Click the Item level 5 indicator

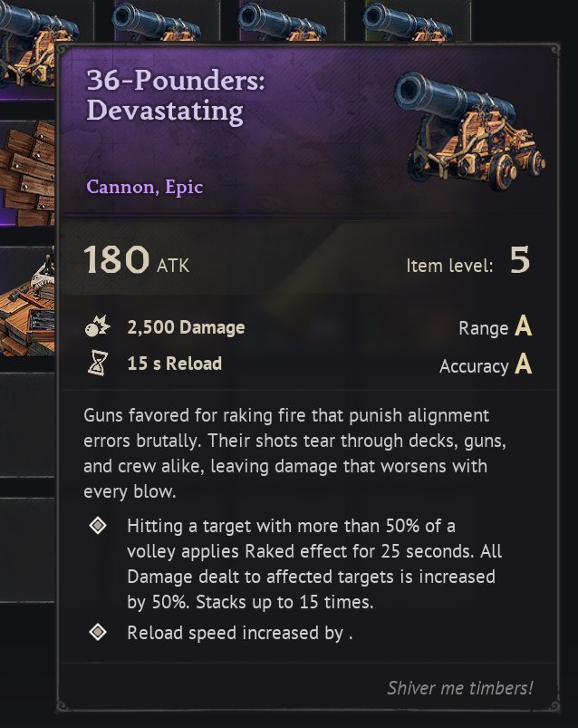467,263
